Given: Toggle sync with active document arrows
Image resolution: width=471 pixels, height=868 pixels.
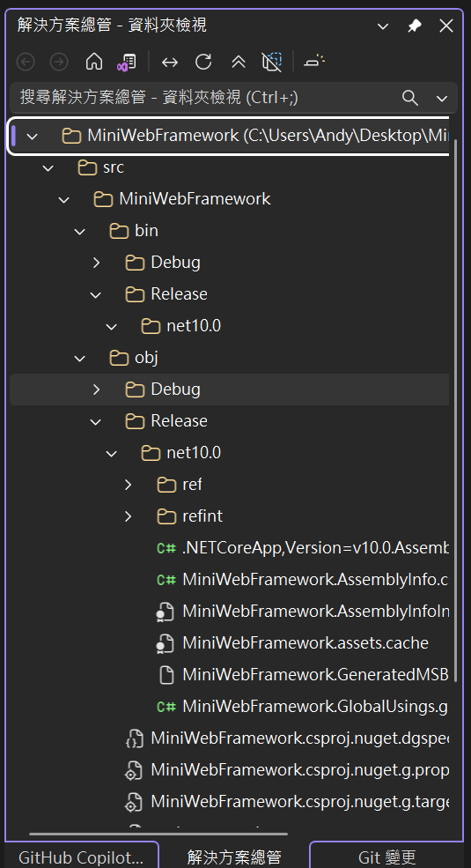Looking at the screenshot, I should pos(170,62).
